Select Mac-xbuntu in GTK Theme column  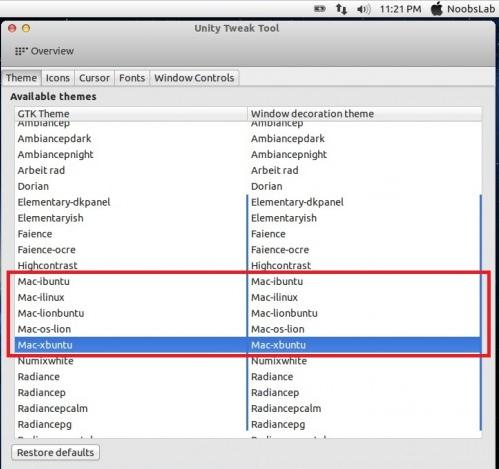coord(131,345)
